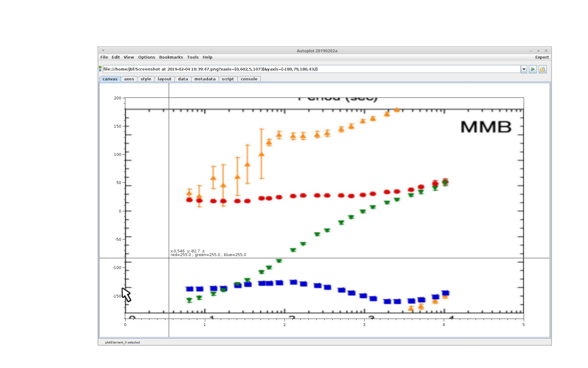Open the window menu arrow in title bar
This screenshot has height=368, width=588.
click(103, 51)
